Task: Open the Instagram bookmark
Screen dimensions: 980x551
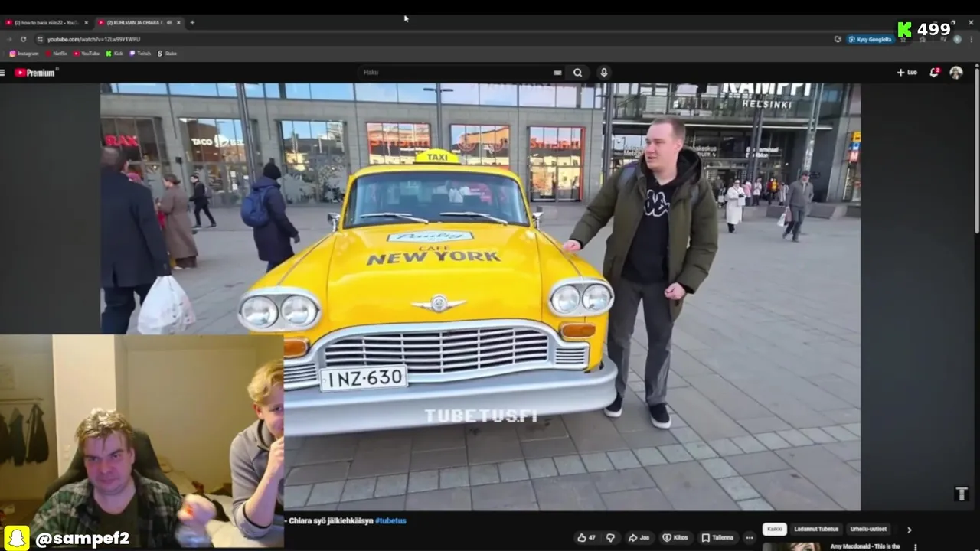Action: 24,54
